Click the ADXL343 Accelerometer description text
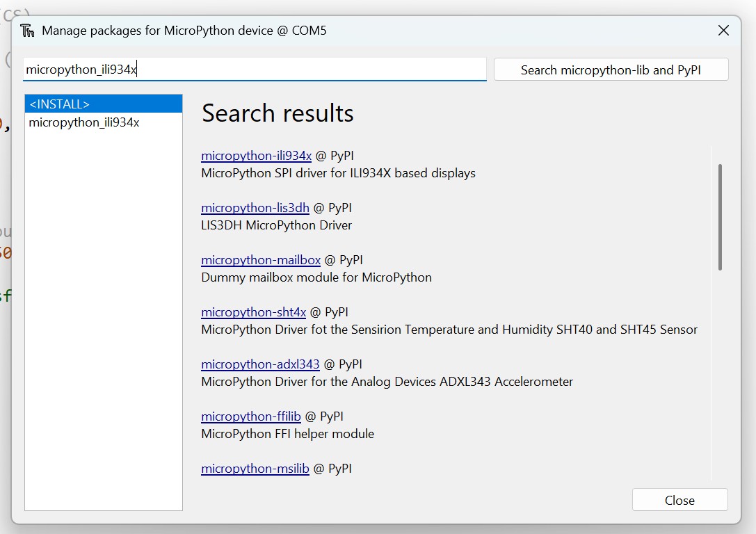 [x=387, y=382]
